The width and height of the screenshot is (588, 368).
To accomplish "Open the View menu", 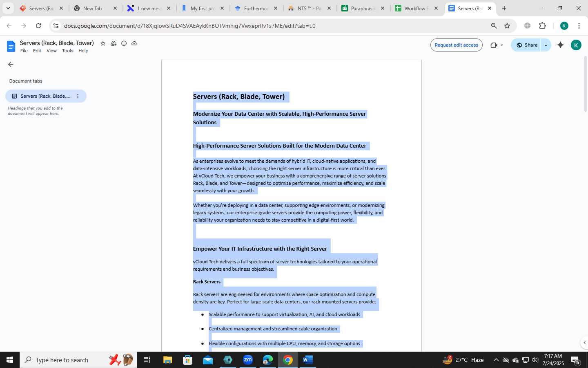I will pos(51,51).
